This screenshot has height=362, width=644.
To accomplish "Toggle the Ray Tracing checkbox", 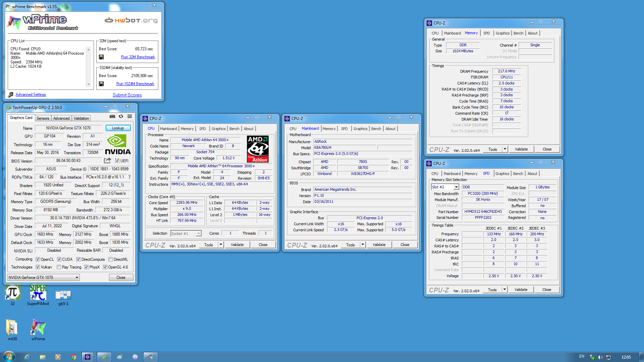I will click(x=59, y=267).
